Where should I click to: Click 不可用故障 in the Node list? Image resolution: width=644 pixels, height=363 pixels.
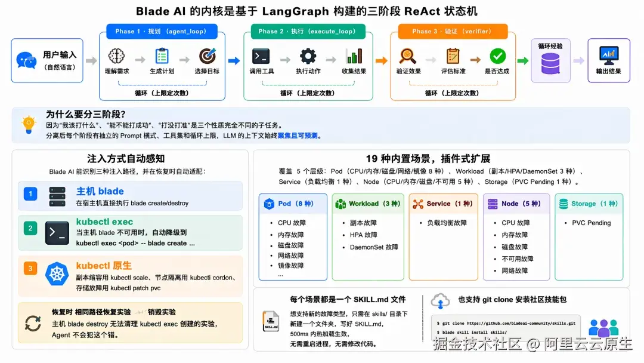(x=518, y=259)
